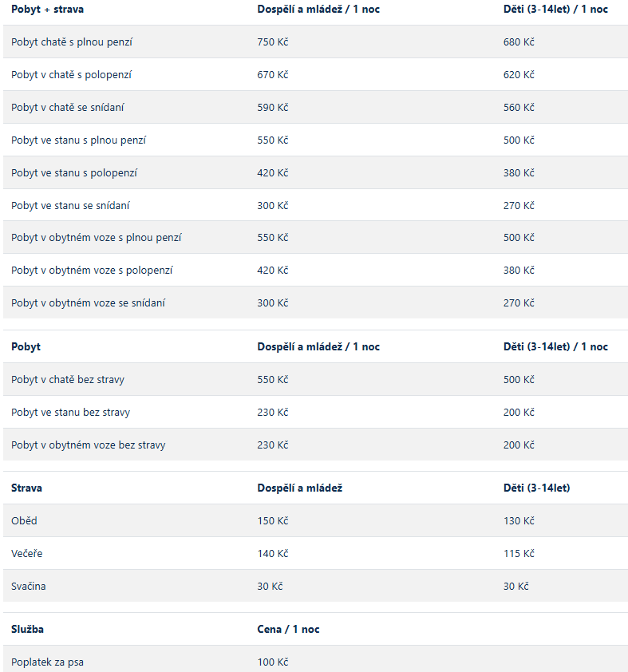Click 'Pobyt ve stanu s plnou penzí' text

[78, 140]
